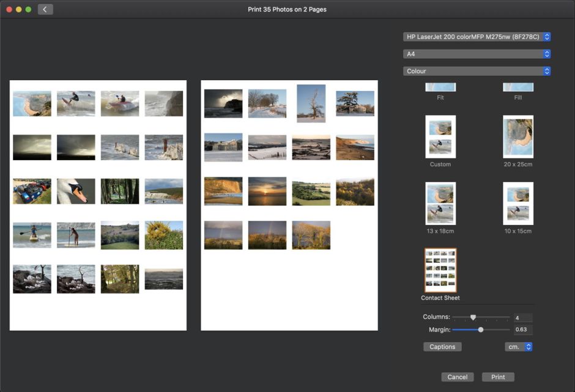Image resolution: width=575 pixels, height=392 pixels.
Task: Cancel the print dialog
Action: pyautogui.click(x=457, y=377)
